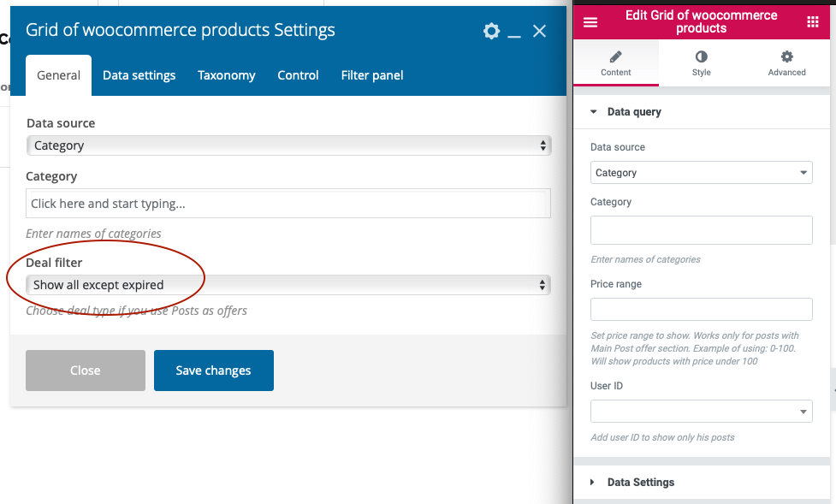Click the Save changes button

[213, 371]
